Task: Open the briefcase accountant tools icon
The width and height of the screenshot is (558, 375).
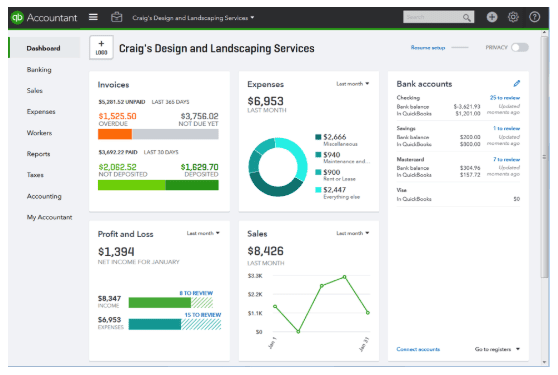Action: point(116,17)
